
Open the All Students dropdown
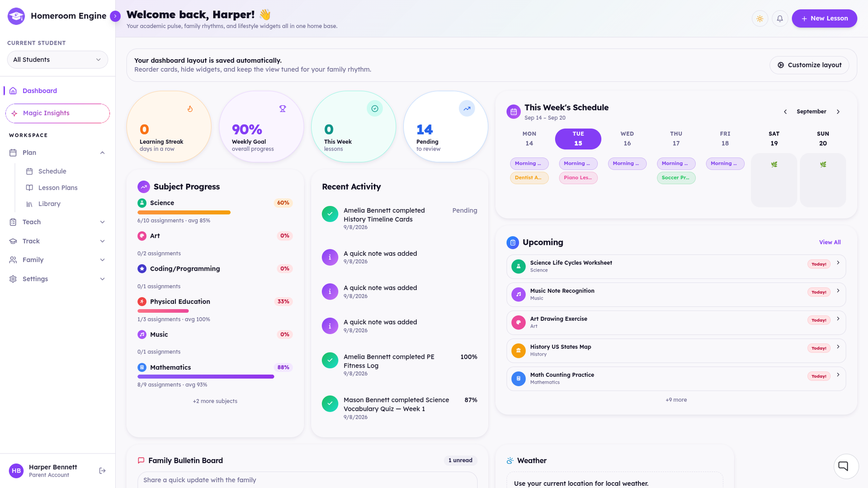(57, 60)
